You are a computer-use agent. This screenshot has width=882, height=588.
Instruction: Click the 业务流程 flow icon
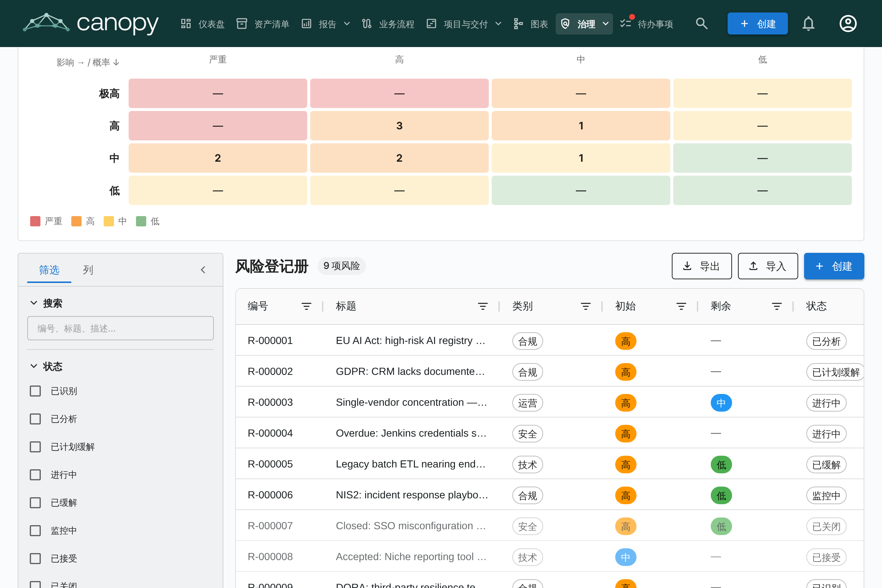(367, 24)
